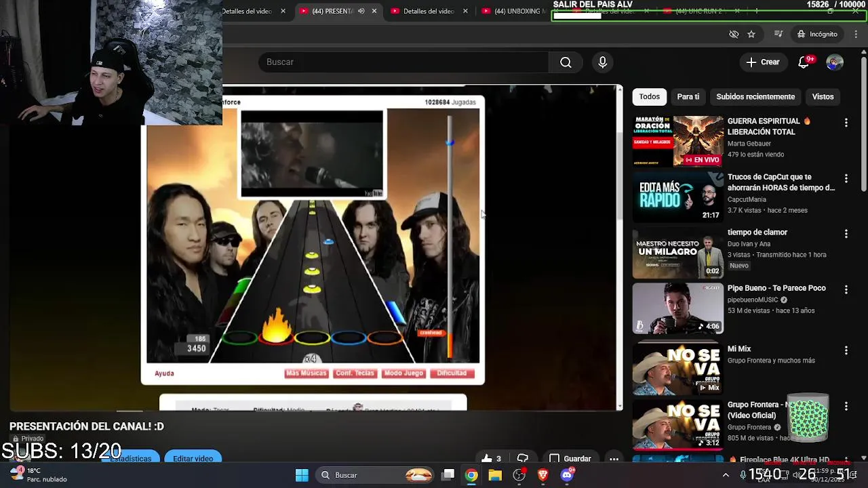Click channel name Duo Ivan y Ana

pos(749,244)
